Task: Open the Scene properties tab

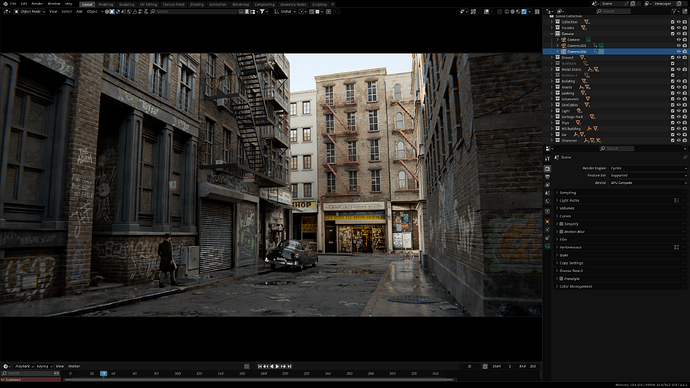Action: [547, 193]
